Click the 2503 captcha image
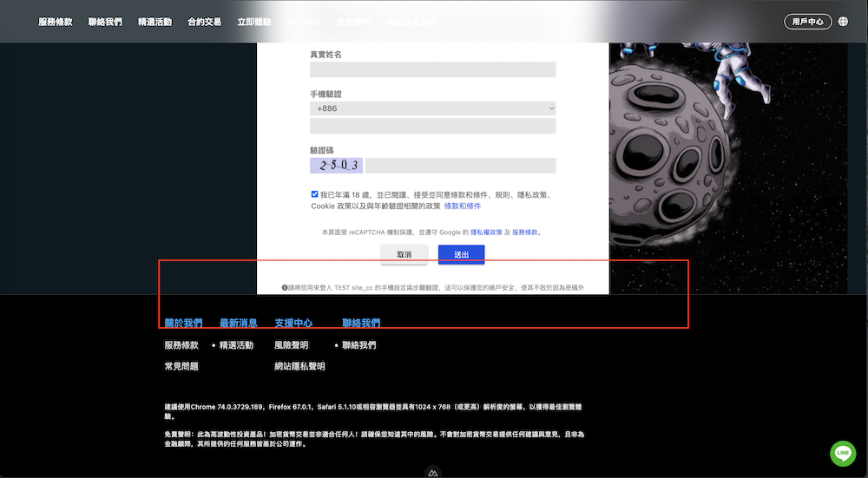The height and width of the screenshot is (478, 868). [x=337, y=166]
